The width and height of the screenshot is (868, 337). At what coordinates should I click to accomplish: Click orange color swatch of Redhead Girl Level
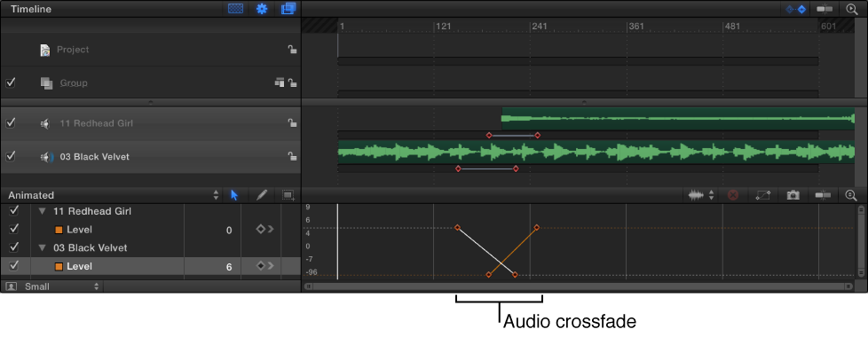point(59,230)
